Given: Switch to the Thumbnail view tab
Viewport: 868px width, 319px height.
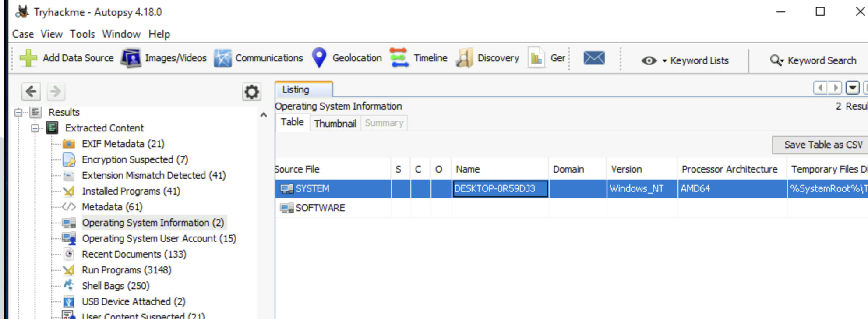Looking at the screenshot, I should click(335, 123).
